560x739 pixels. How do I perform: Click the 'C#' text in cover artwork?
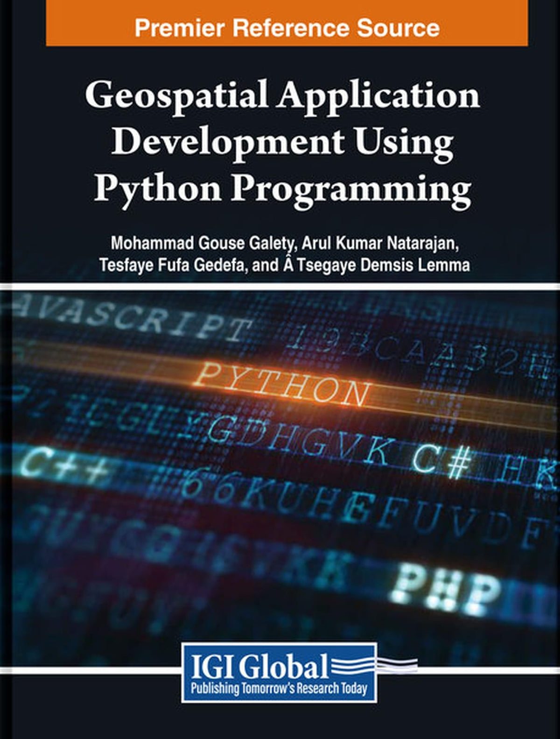click(x=441, y=462)
